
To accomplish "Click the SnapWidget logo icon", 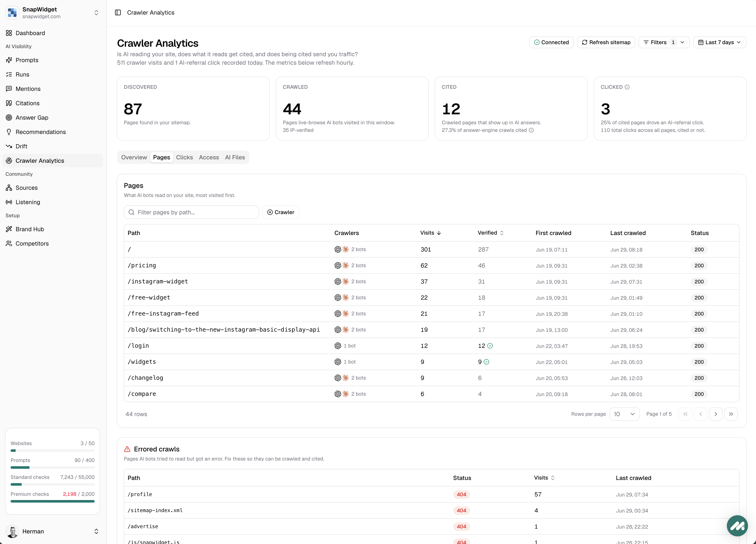I will 12,13.
